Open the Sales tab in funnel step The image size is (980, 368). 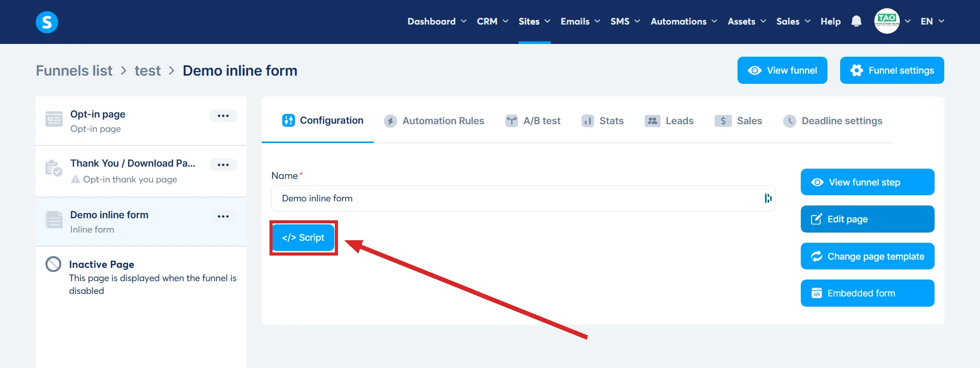[738, 121]
